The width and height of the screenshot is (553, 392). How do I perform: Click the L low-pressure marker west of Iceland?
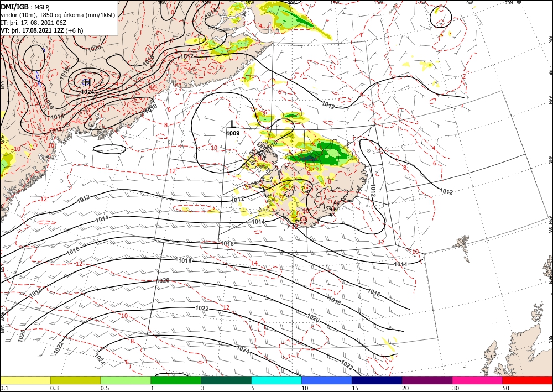[x=233, y=124]
